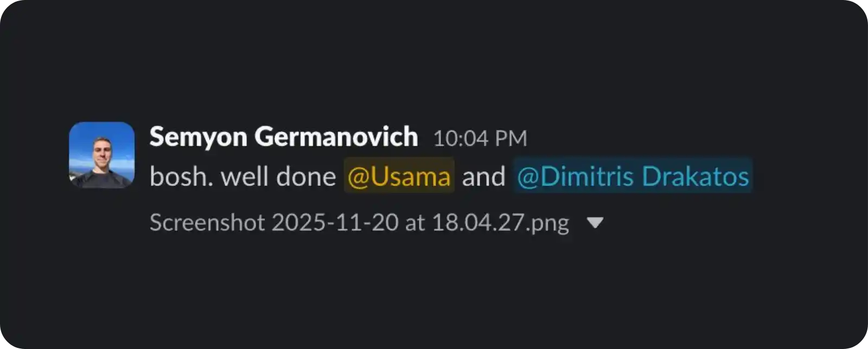Click the "2025-11-20" date in file name
The image size is (868, 349).
[x=335, y=223]
